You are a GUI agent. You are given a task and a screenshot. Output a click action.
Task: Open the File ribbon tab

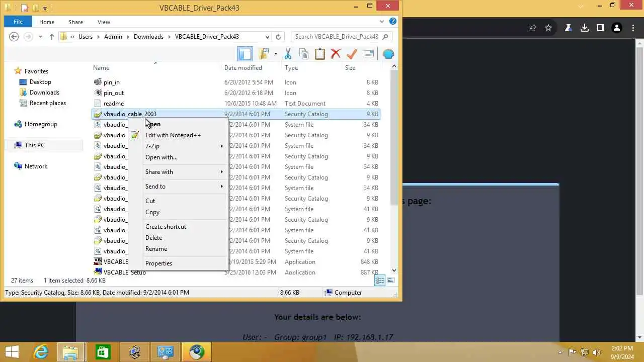click(x=18, y=22)
